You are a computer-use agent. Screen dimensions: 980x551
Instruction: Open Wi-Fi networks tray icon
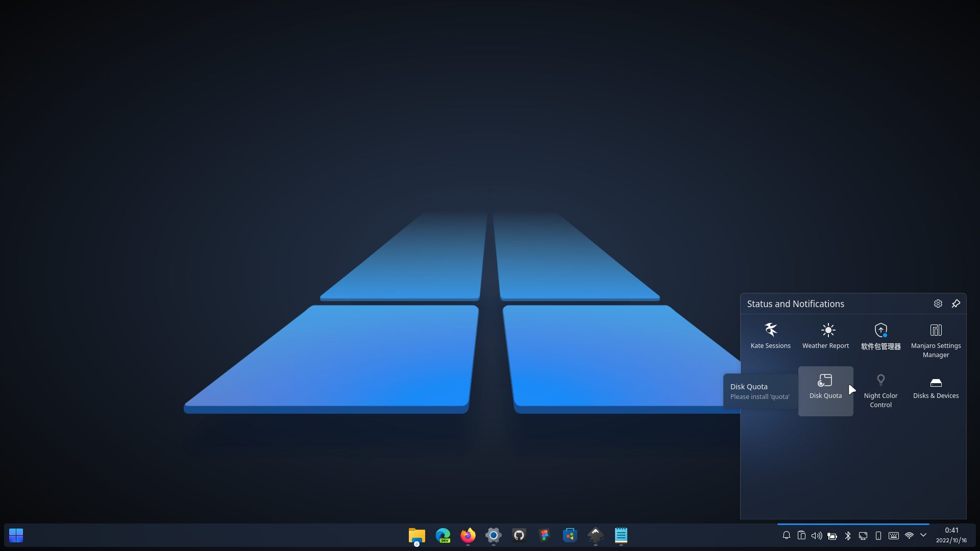(x=909, y=536)
